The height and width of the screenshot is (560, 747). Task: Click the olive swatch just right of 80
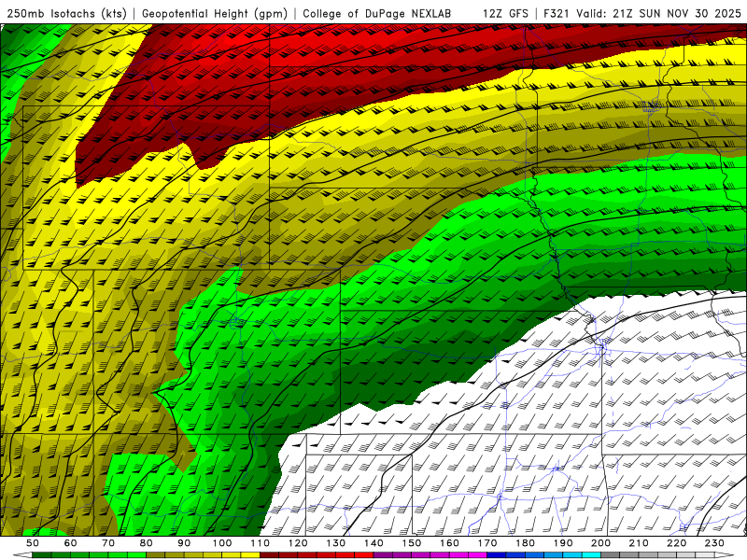point(156,555)
